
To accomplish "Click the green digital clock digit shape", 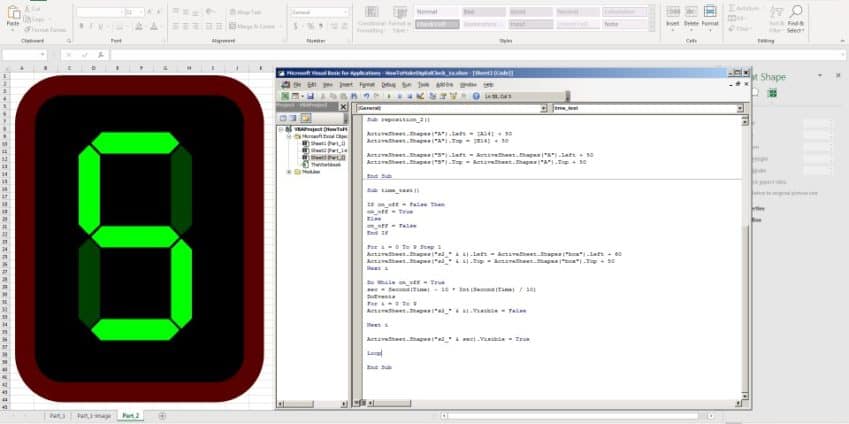I will [x=135, y=235].
